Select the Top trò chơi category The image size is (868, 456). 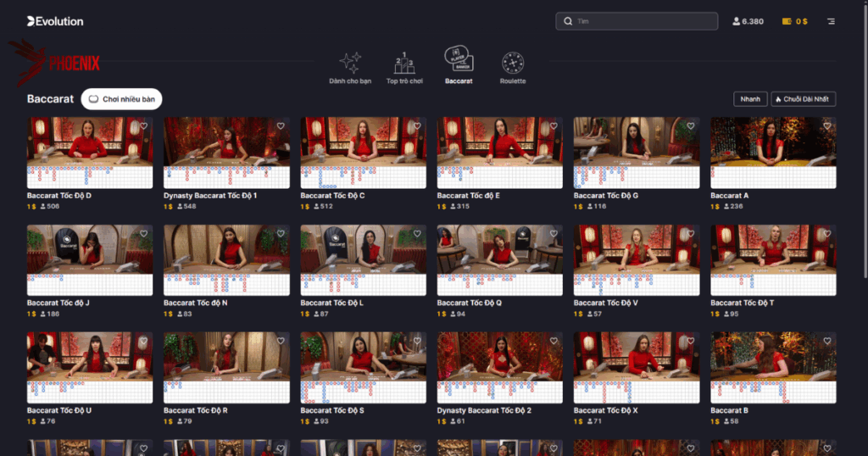404,68
